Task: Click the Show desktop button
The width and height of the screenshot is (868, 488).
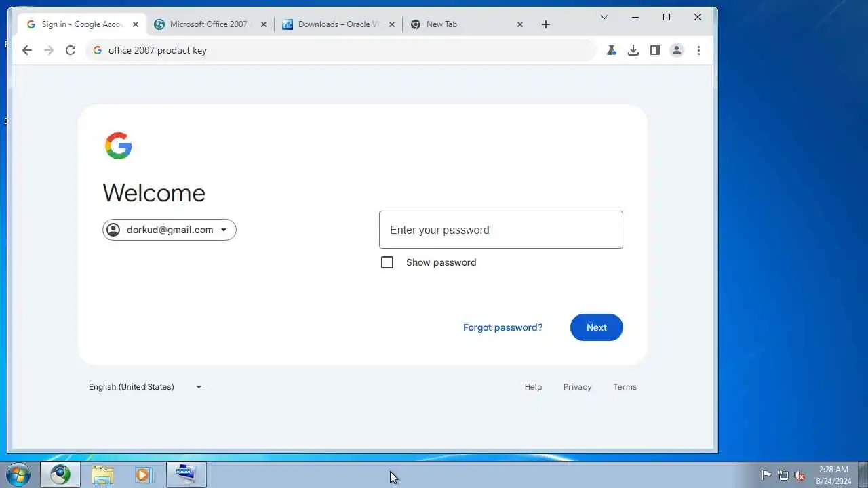Action: click(863, 474)
